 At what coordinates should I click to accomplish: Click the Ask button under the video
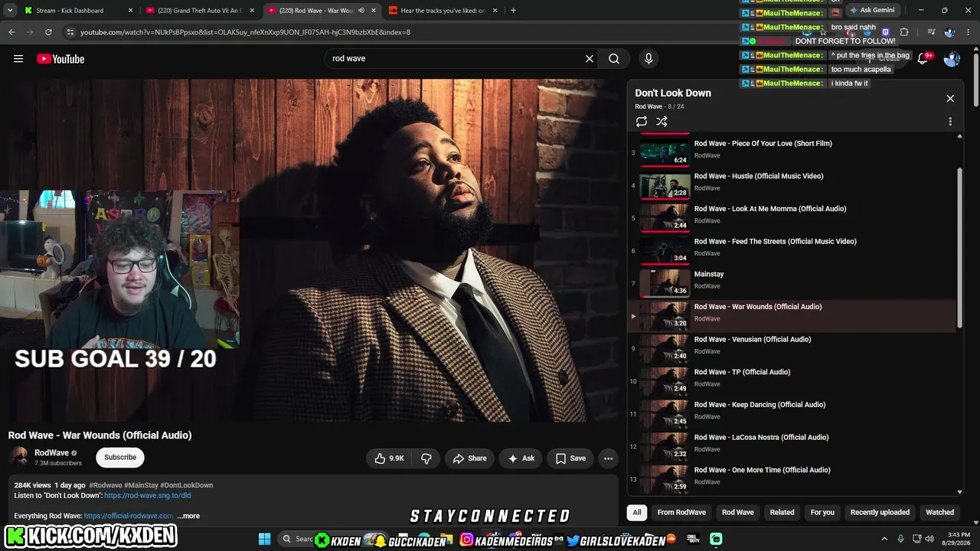tap(521, 458)
